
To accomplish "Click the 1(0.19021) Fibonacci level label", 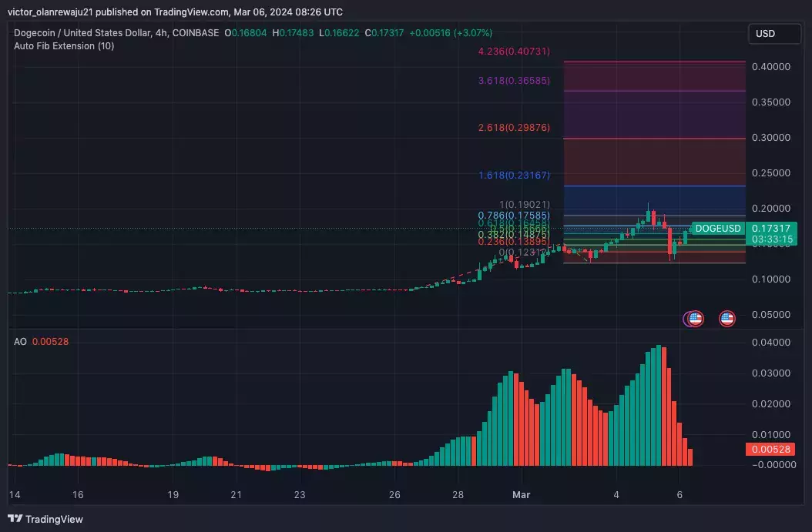I will click(x=525, y=205).
